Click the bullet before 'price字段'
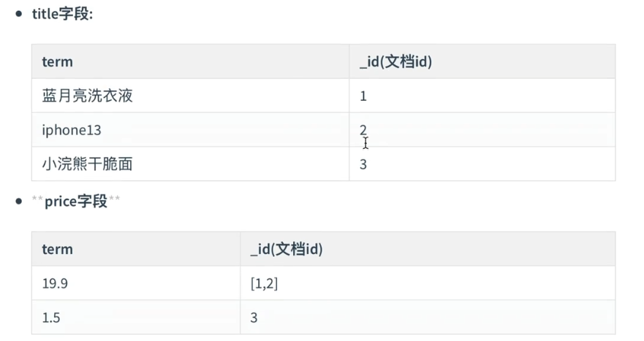The height and width of the screenshot is (341, 644). pyautogui.click(x=19, y=202)
